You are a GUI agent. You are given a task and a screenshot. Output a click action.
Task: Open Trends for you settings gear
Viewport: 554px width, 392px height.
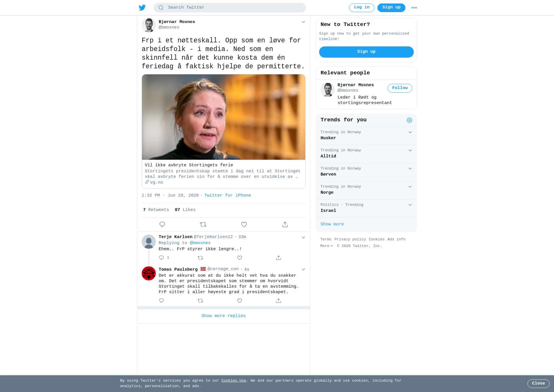point(409,120)
